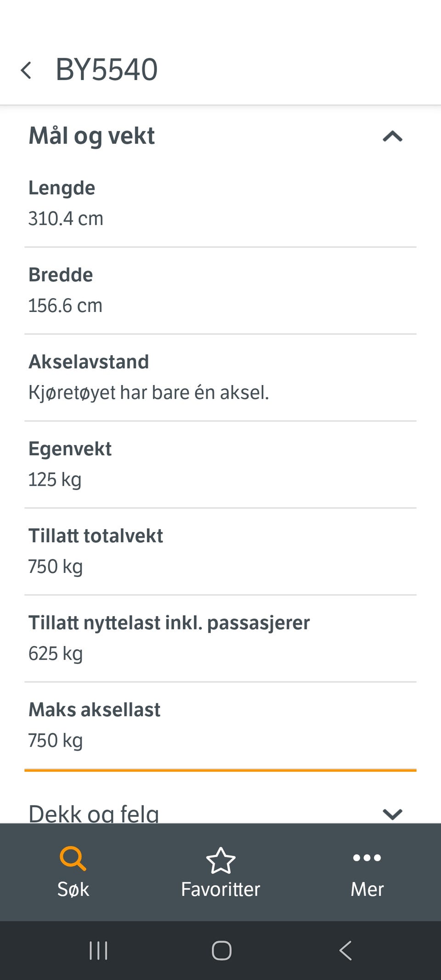Select the Søk tab label
Screen dimensions: 441x980
coord(73,889)
